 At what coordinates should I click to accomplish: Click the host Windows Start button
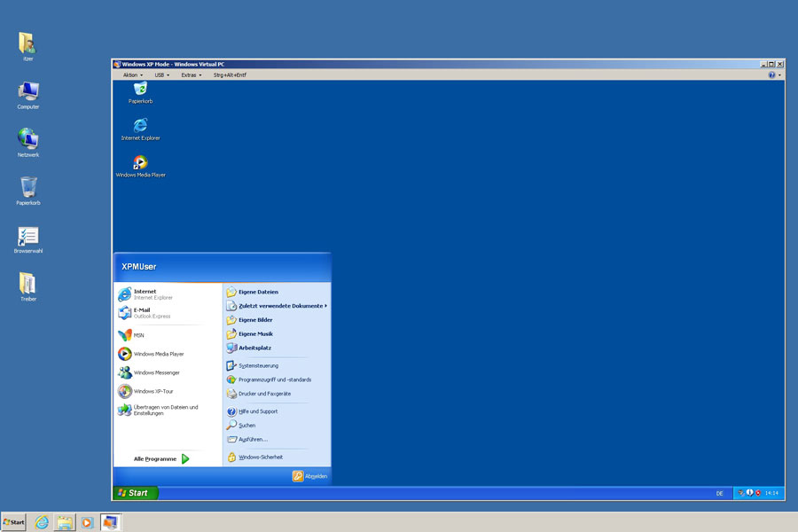point(13,522)
